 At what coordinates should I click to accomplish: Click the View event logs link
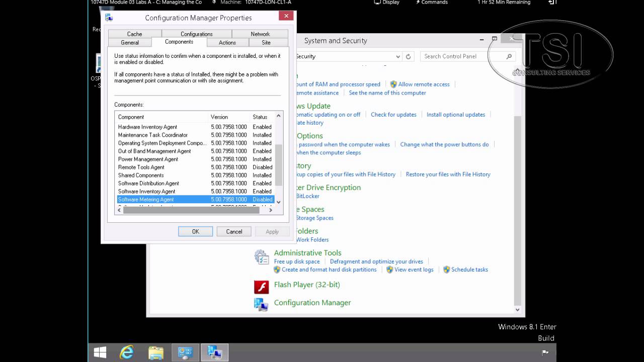tap(414, 269)
